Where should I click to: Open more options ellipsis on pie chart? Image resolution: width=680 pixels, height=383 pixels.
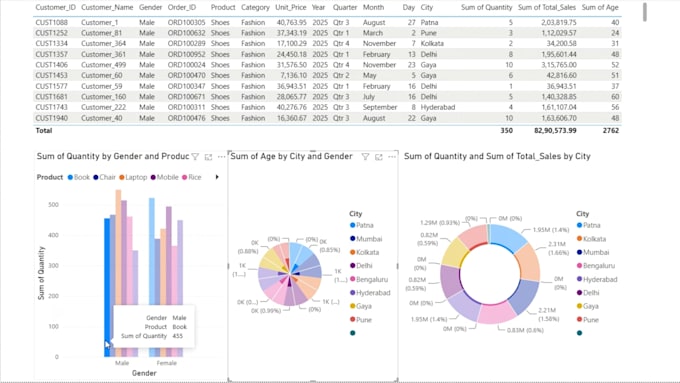point(392,157)
